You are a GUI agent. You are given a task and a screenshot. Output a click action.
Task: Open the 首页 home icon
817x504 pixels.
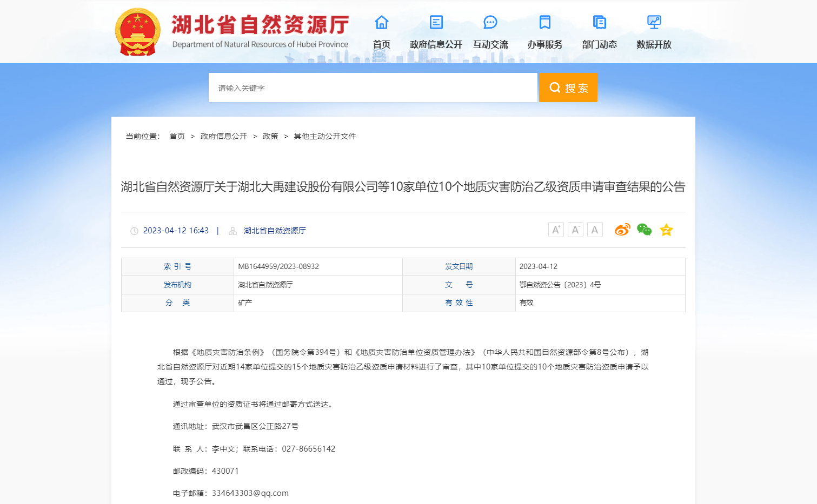point(382,22)
